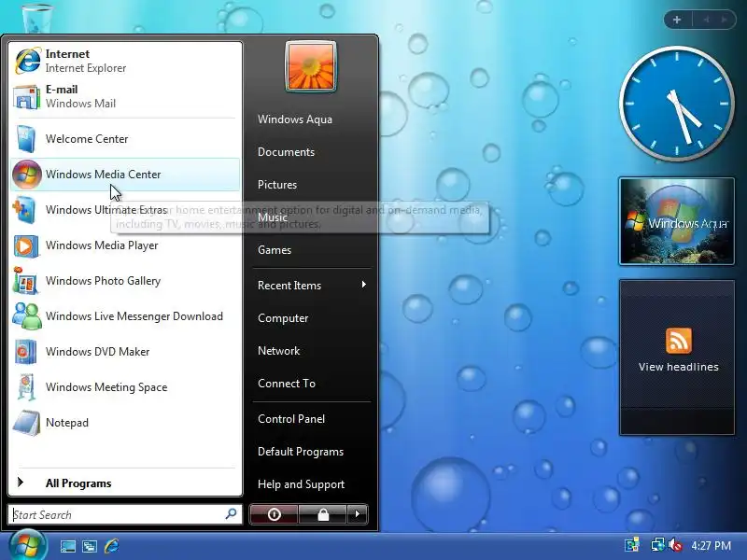Expand shutdown options arrow

[358, 514]
